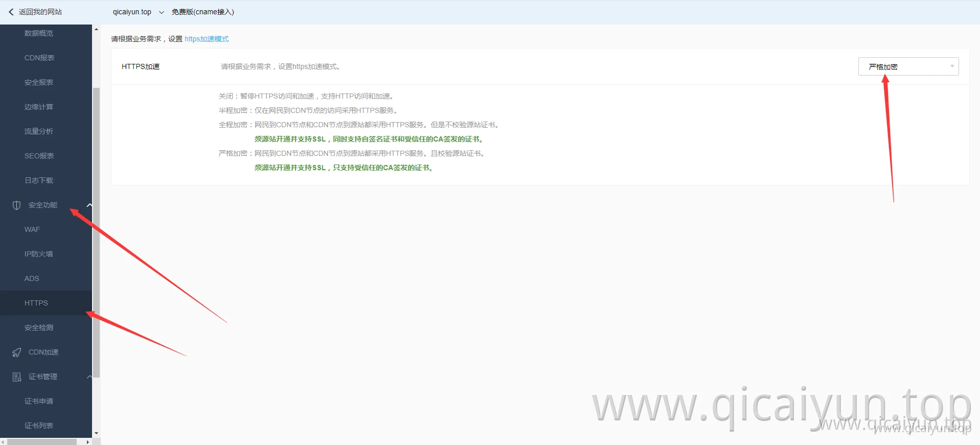Open 边缘计算 in the sidebar
This screenshot has width=980, height=445.
39,107
